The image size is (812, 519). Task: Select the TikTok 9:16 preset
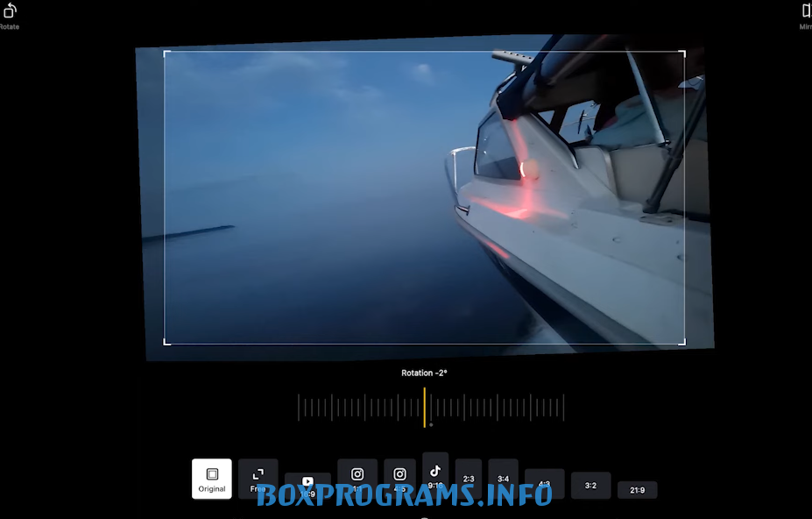[x=435, y=474]
